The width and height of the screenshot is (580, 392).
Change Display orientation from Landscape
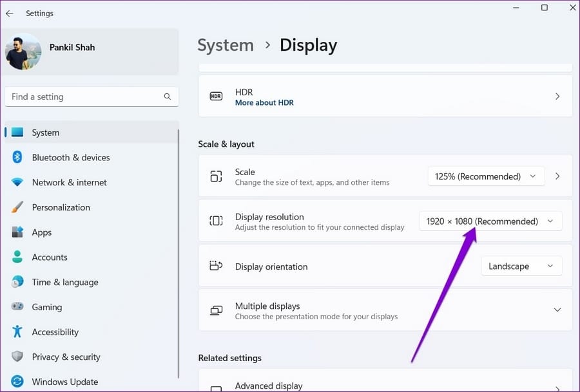521,266
